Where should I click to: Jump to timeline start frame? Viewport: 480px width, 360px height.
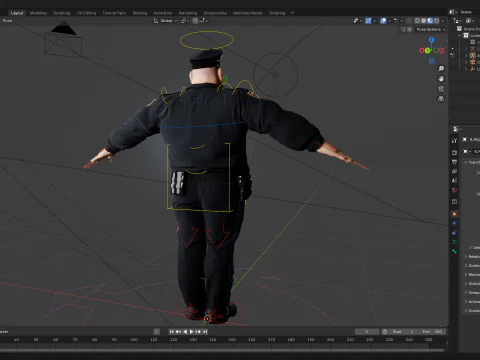[x=172, y=332]
